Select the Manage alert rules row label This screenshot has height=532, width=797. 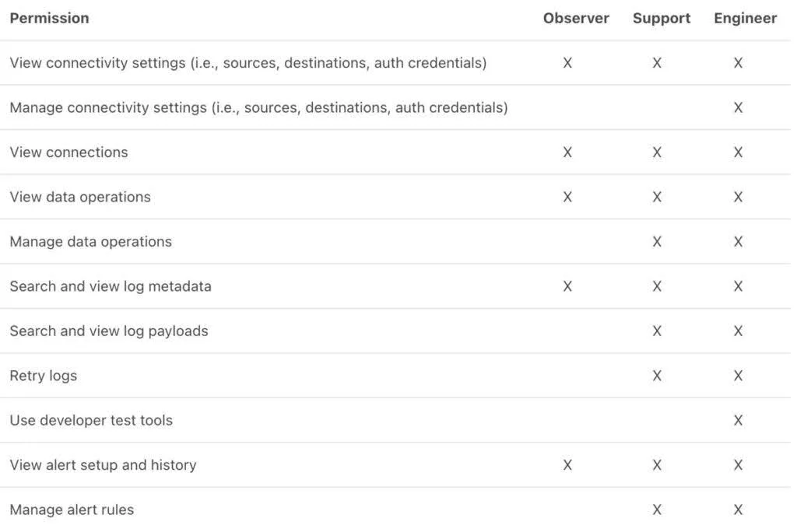click(x=72, y=509)
